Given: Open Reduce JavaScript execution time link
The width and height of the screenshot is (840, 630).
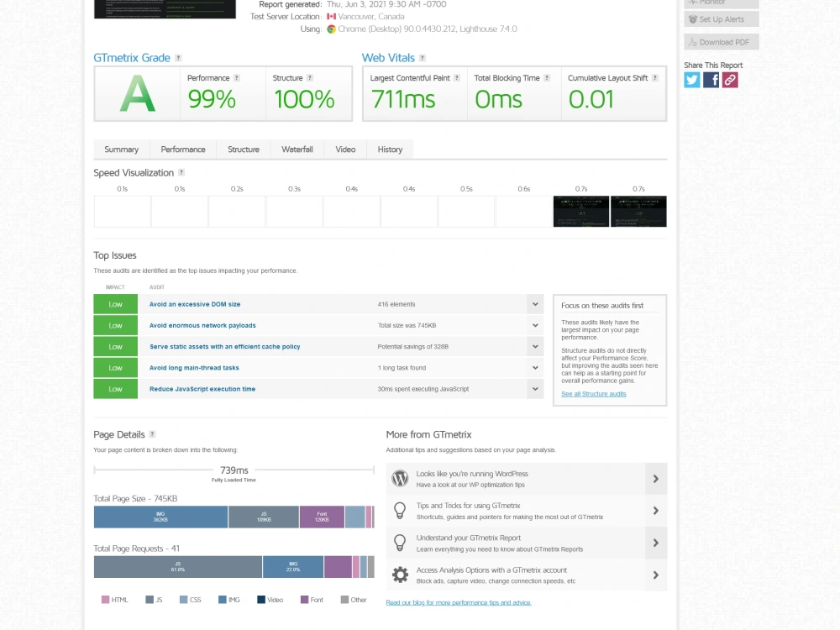Looking at the screenshot, I should [202, 389].
